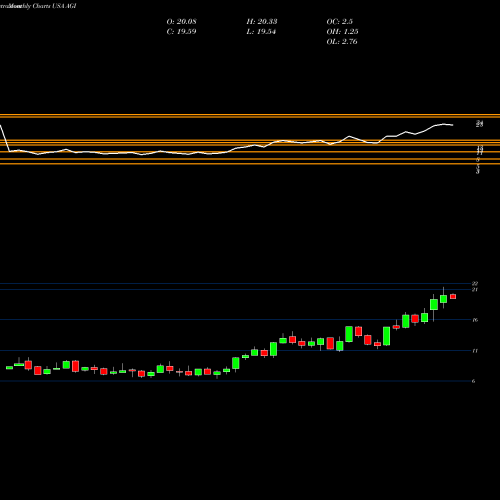Click the high price value H: 20.33

tap(262, 22)
